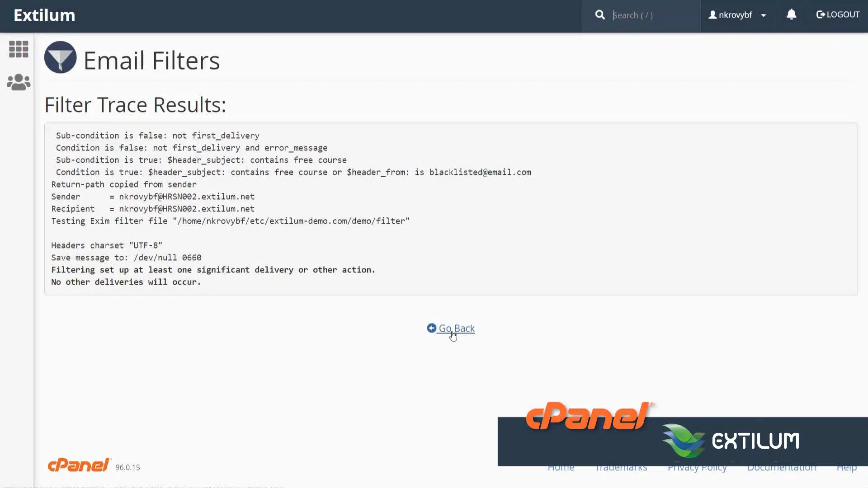Click the 'Testing Exim filter file' line

click(230, 221)
